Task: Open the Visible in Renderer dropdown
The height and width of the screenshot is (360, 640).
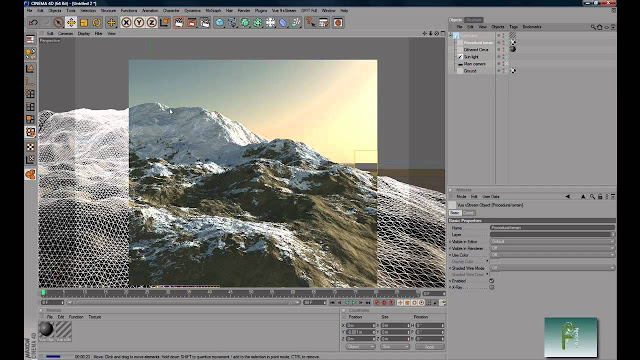Action: (x=552, y=248)
